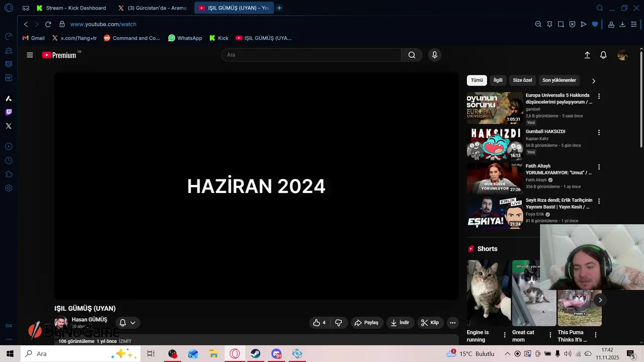644x362 pixels.
Task: Open a new browser tab with the plus
Action: pos(279,8)
